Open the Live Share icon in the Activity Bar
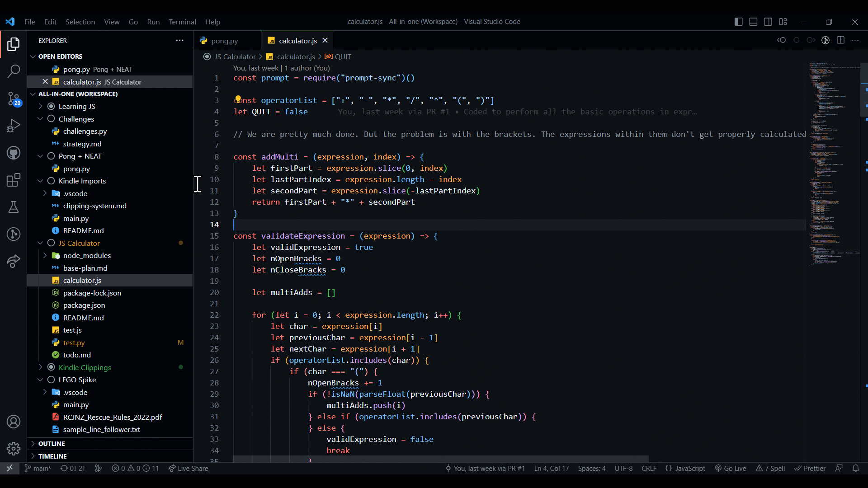Image resolution: width=868 pixels, height=488 pixels. (x=14, y=261)
